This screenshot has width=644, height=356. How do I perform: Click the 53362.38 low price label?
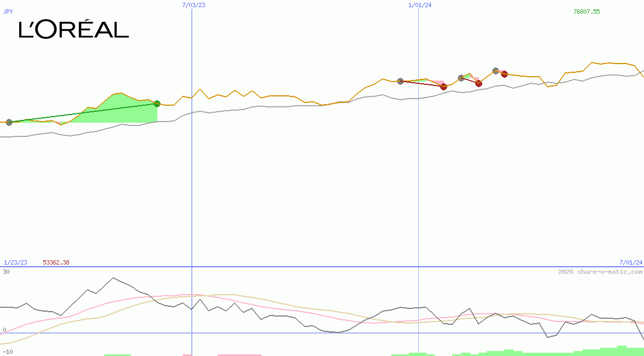pos(56,262)
